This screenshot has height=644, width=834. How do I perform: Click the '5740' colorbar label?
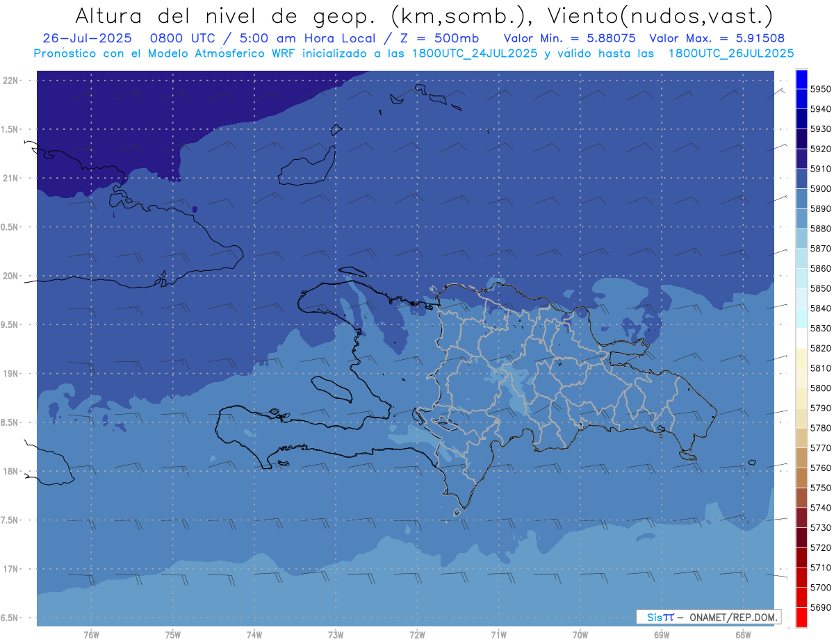[820, 508]
